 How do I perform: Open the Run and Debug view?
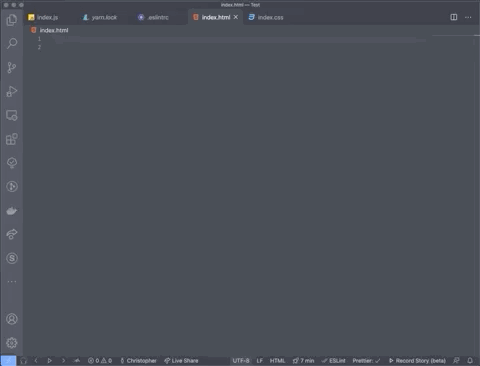coord(12,92)
